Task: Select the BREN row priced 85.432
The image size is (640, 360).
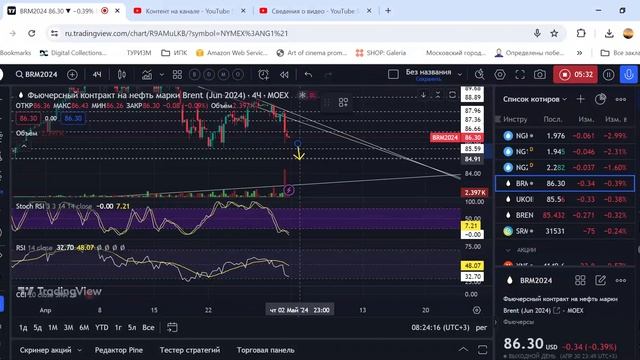Action: [565, 215]
